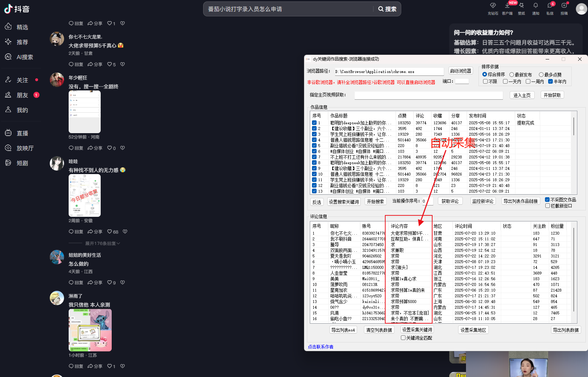This screenshot has height=377, width=588.
Task: Open 直播 from the left sidebar
Action: tap(21, 133)
